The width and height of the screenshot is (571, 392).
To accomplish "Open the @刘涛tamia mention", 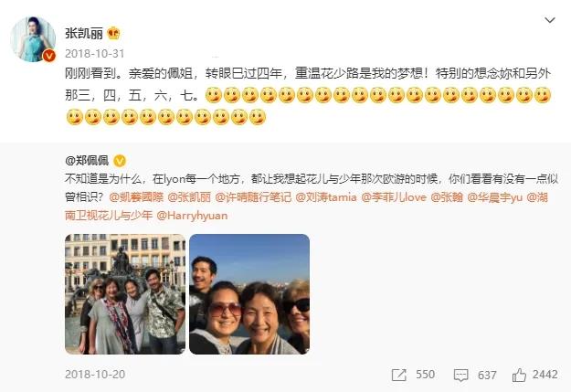I will (326, 197).
